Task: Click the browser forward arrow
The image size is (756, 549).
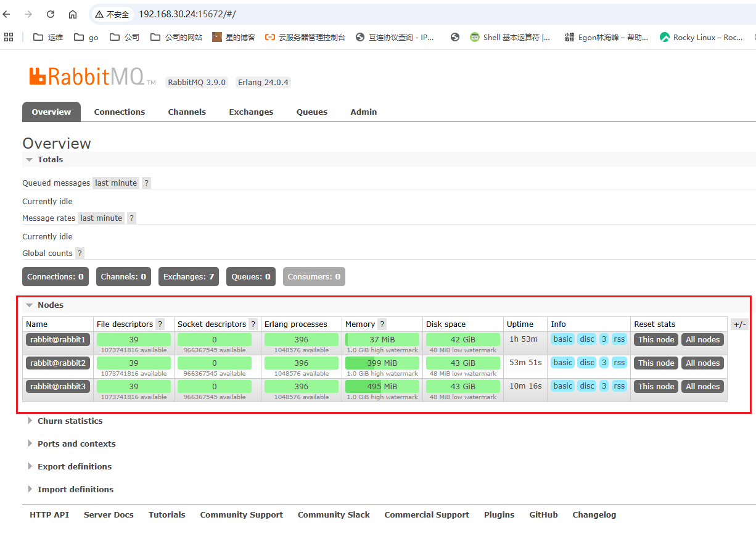Action: 28,14
